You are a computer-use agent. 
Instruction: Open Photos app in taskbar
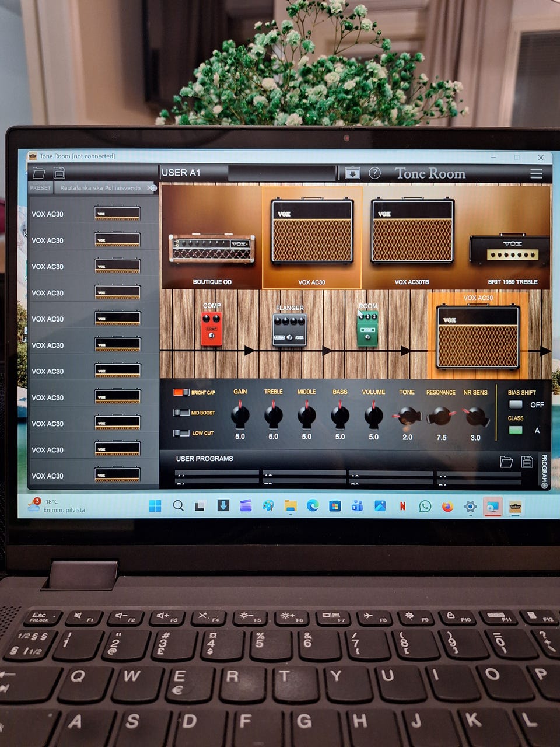[380, 506]
